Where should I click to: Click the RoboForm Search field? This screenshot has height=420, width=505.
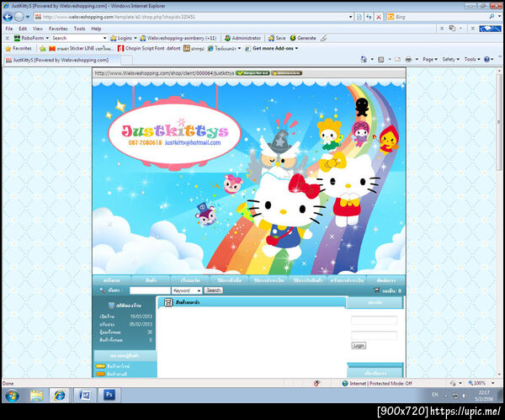77,38
